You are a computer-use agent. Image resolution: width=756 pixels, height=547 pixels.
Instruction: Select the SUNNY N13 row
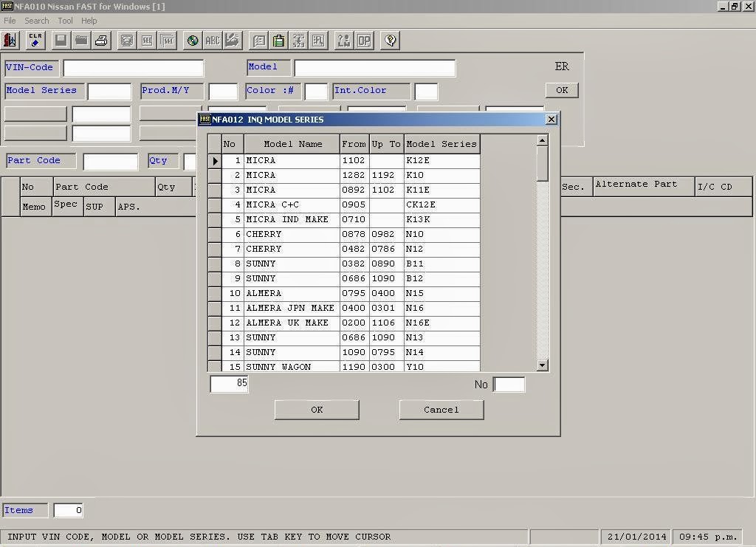pos(351,337)
